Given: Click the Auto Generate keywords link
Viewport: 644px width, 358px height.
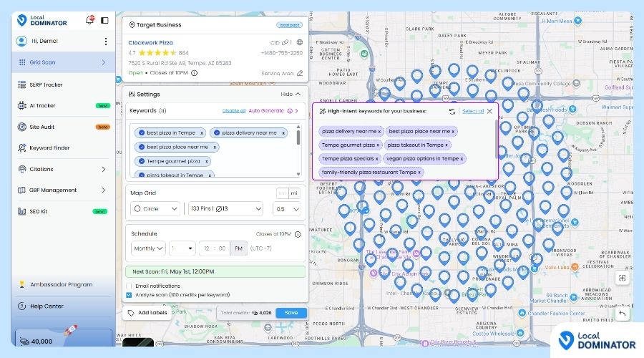Looking at the screenshot, I should [x=266, y=110].
